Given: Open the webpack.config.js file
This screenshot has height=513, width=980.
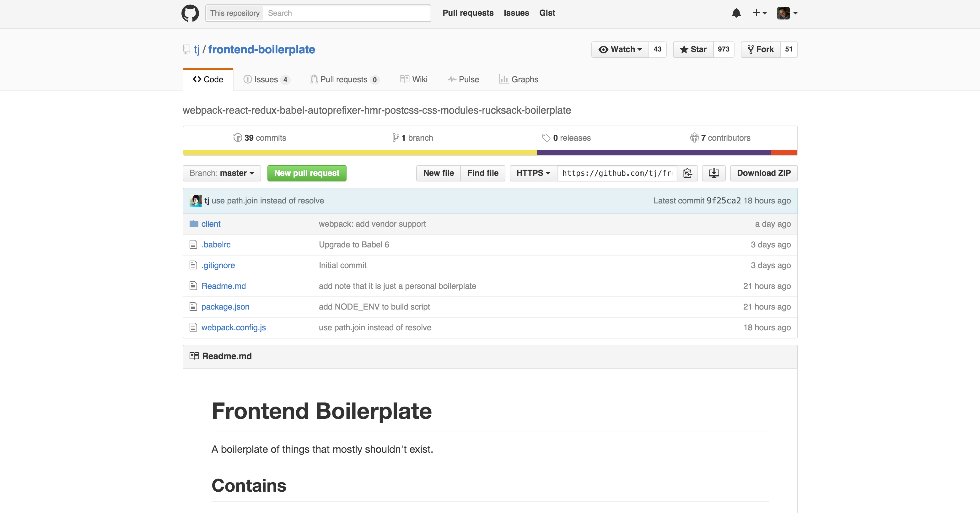Looking at the screenshot, I should click(x=234, y=327).
